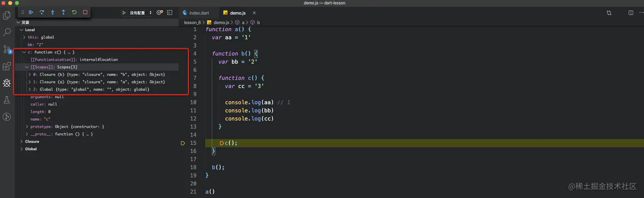Open the Git graph icon in activity bar
The width and height of the screenshot is (644, 198).
click(x=7, y=116)
